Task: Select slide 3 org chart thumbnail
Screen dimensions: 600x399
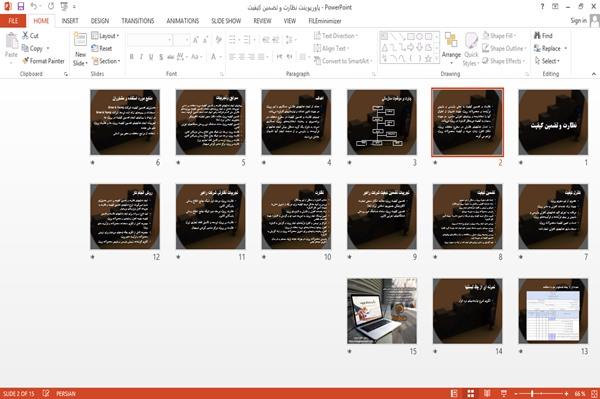Action: pos(382,122)
